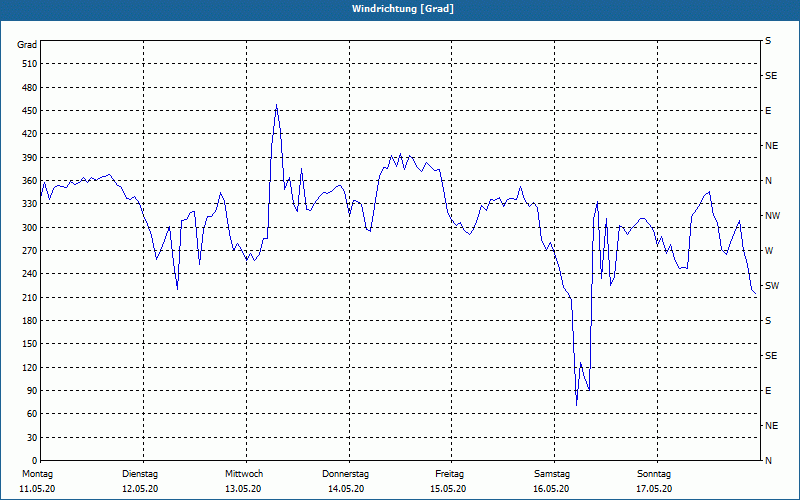Click the 300 degree axis label
Image resolution: width=800 pixels, height=500 pixels.
click(30, 228)
